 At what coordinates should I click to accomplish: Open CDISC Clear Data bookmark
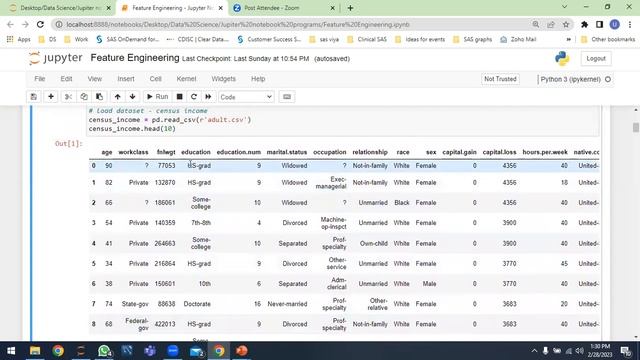[x=198, y=40]
